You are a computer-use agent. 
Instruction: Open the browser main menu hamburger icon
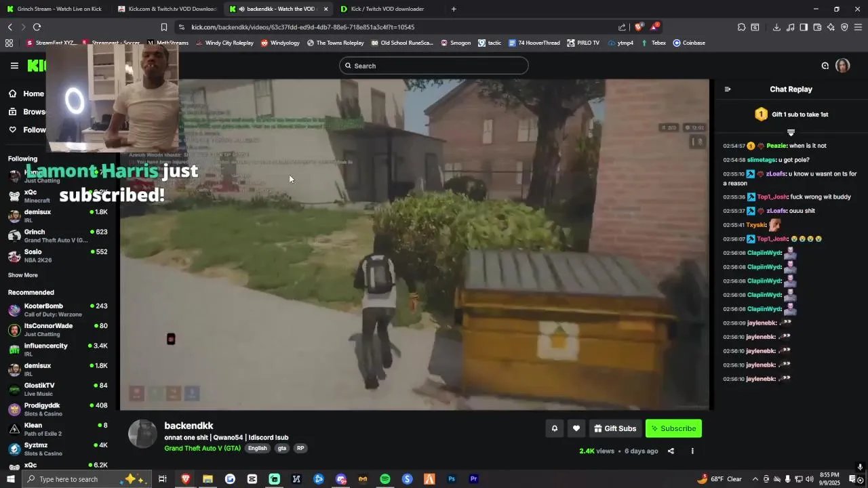858,27
